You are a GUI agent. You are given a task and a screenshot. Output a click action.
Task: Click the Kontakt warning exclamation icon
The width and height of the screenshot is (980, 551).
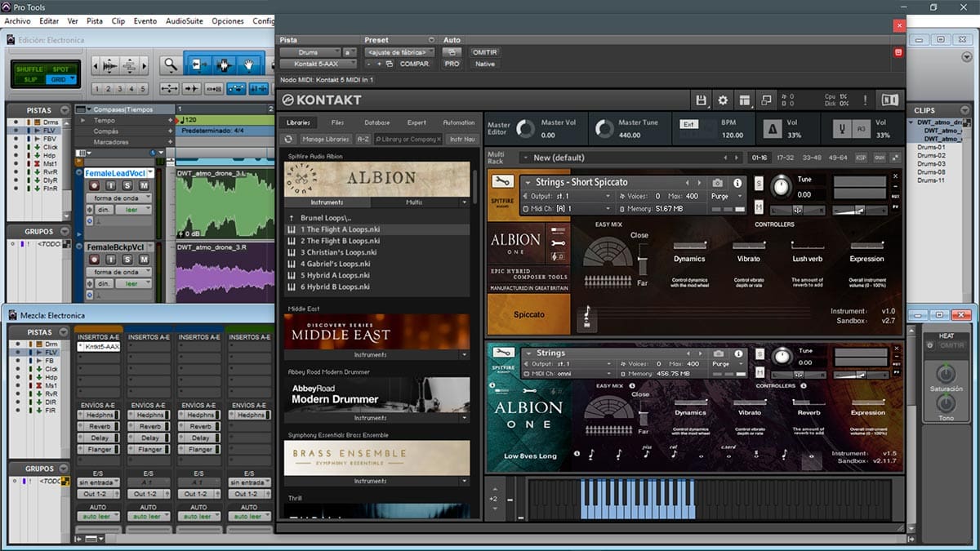point(865,100)
